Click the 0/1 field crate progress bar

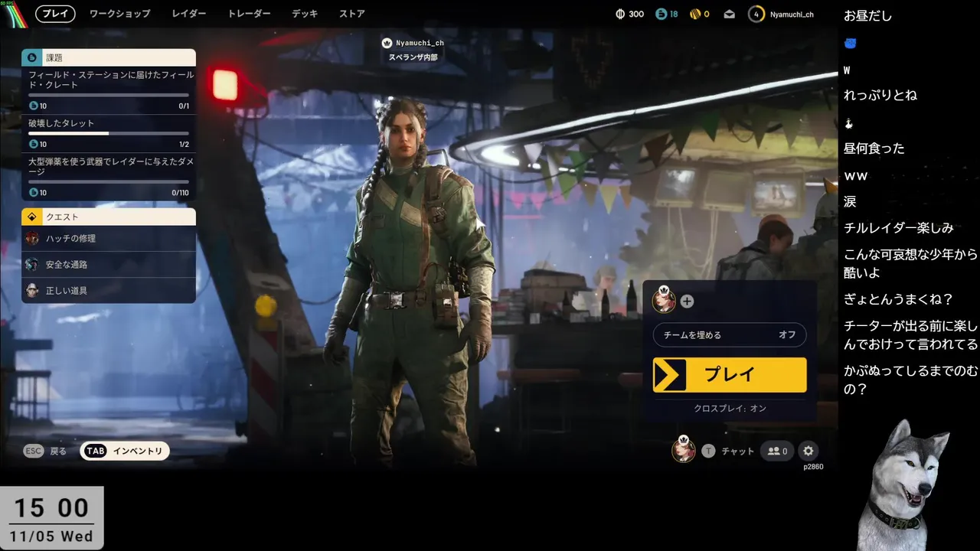point(109,95)
